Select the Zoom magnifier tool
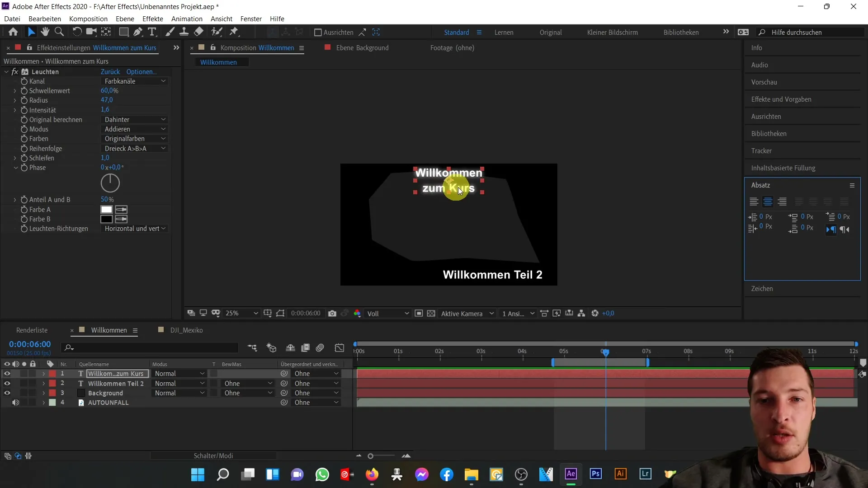This screenshot has height=488, width=868. pos(59,32)
